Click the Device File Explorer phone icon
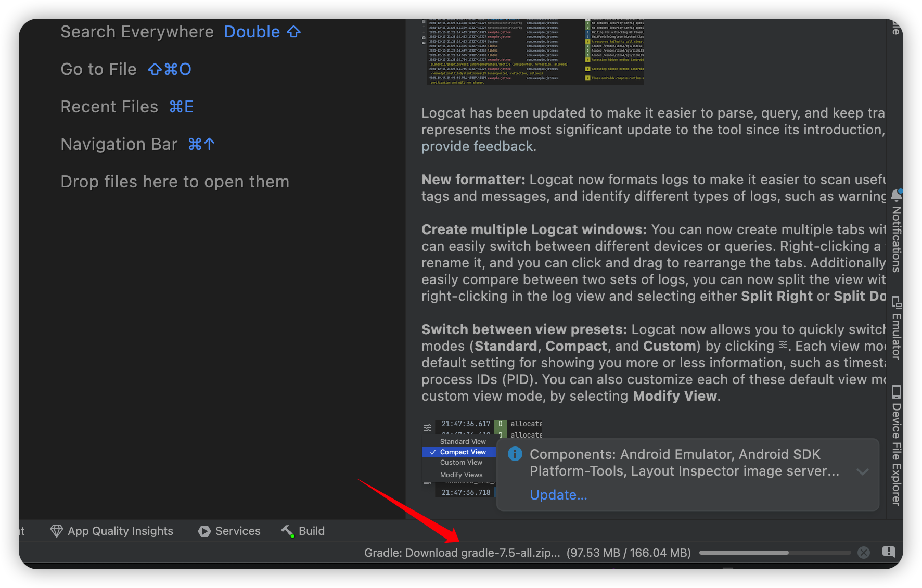The image size is (922, 588). tap(897, 392)
